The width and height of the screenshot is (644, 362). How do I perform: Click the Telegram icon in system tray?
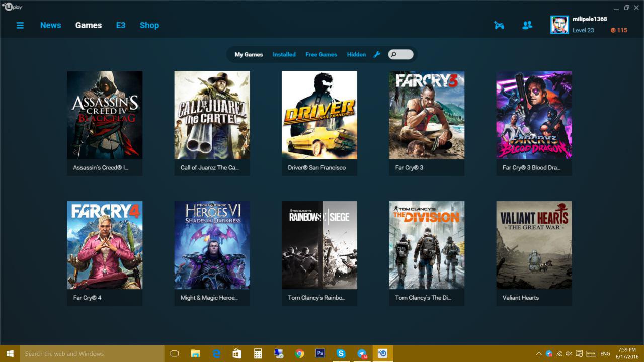[549, 353]
